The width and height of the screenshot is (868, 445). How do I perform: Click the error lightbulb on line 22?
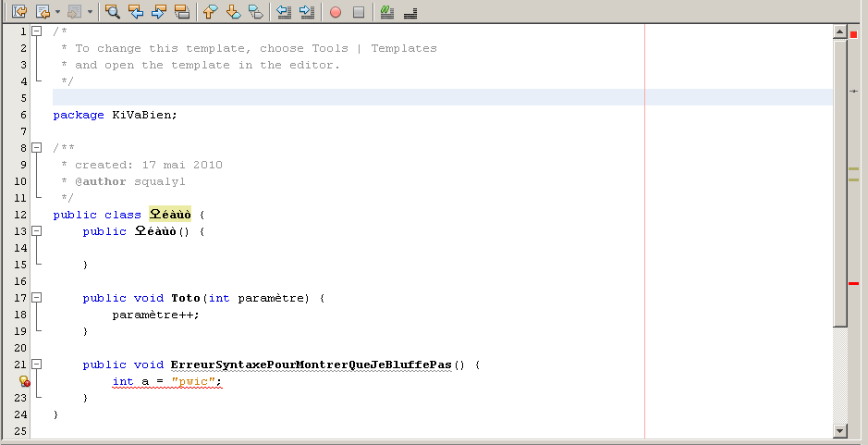pyautogui.click(x=24, y=381)
